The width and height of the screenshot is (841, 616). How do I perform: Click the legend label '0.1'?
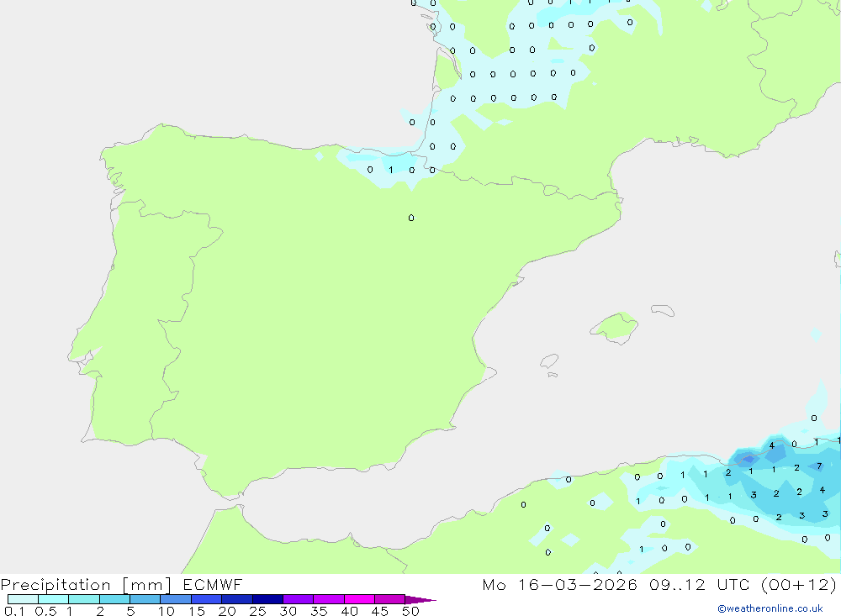click(14, 611)
